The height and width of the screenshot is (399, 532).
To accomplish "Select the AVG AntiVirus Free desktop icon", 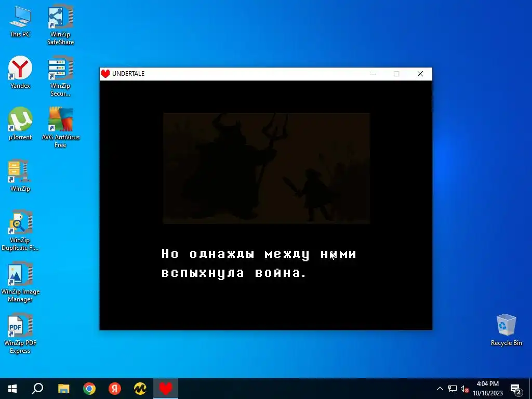I will pyautogui.click(x=60, y=128).
